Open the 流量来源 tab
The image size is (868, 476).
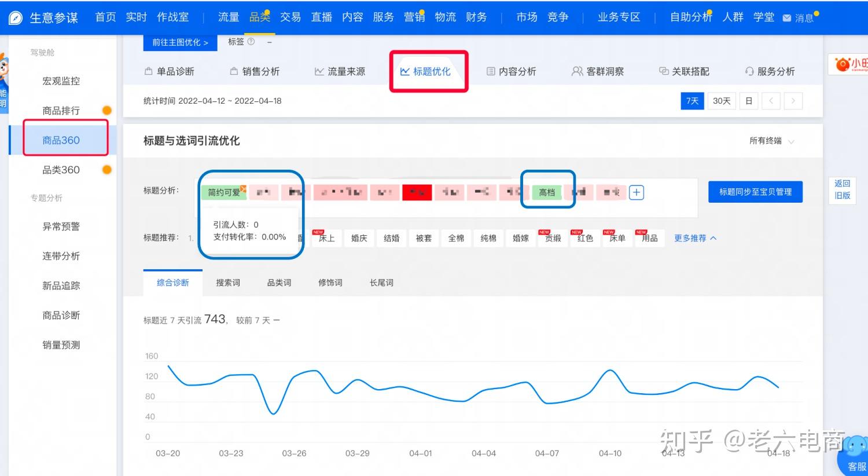(340, 71)
